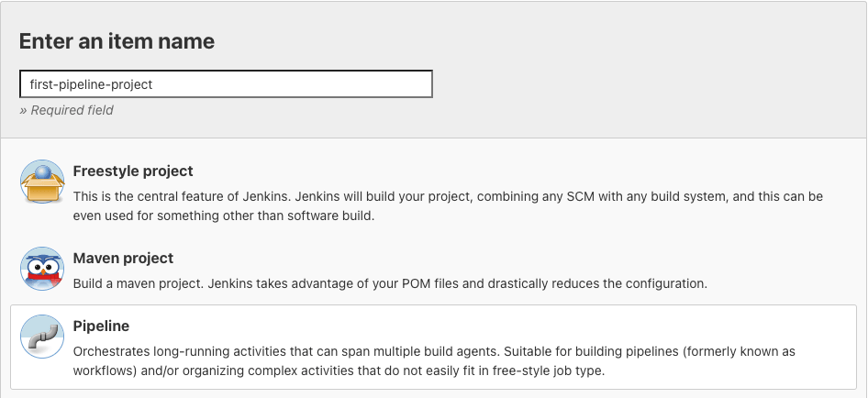Screen dimensions: 868x398
Task: Select the Freestyle project title
Action: click(x=133, y=171)
